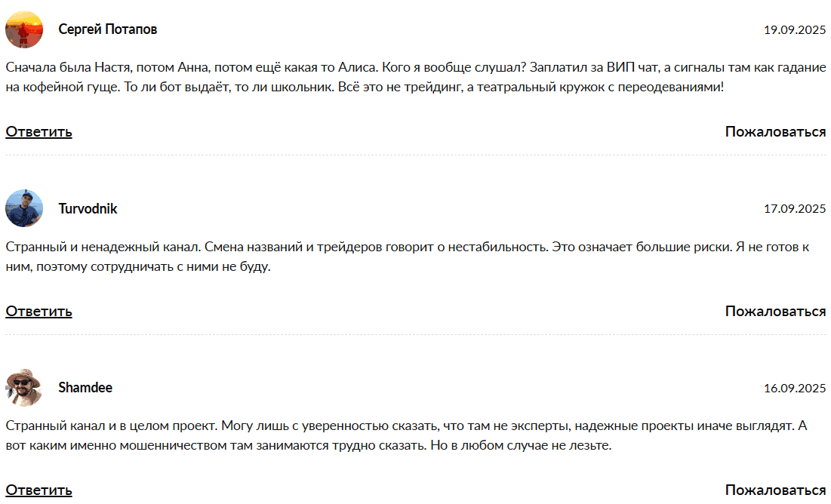Select the 17.09.2025 review date
This screenshot has height=504, width=831.
click(x=795, y=209)
